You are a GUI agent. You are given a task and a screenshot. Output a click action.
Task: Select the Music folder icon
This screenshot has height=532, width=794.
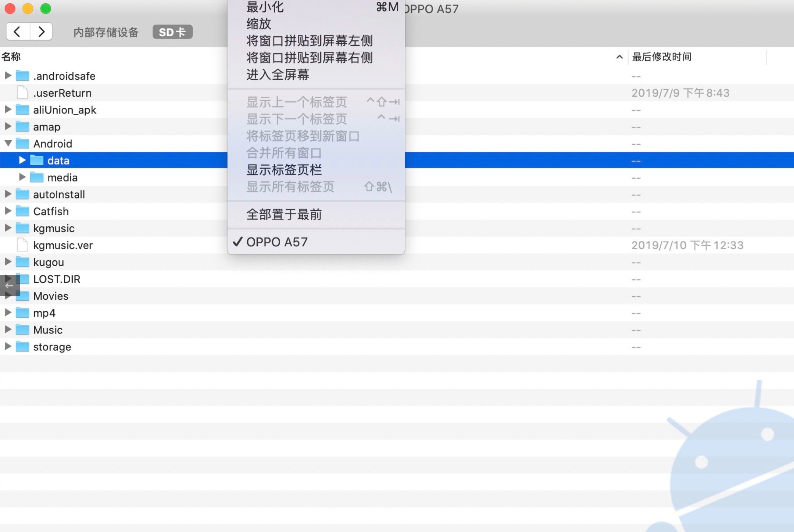pos(22,330)
